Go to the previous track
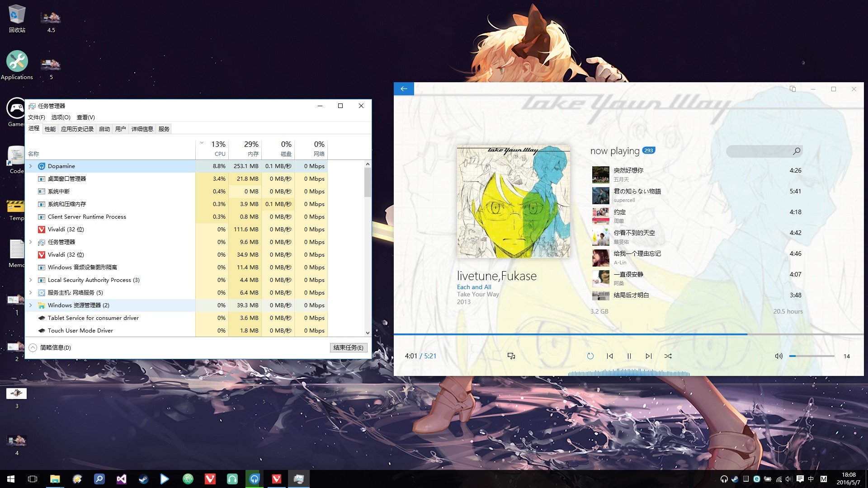This screenshot has height=488, width=868. (x=609, y=356)
